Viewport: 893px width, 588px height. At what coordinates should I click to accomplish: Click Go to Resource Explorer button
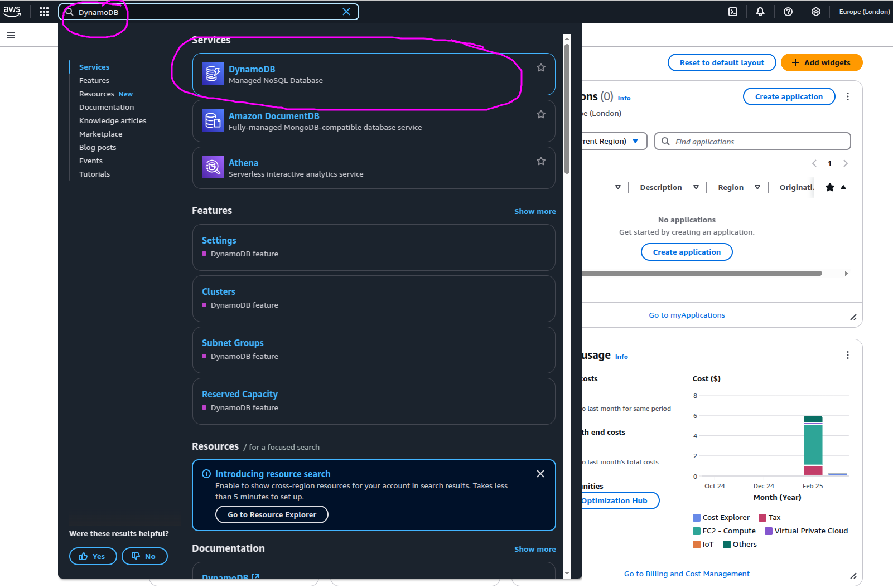click(272, 514)
